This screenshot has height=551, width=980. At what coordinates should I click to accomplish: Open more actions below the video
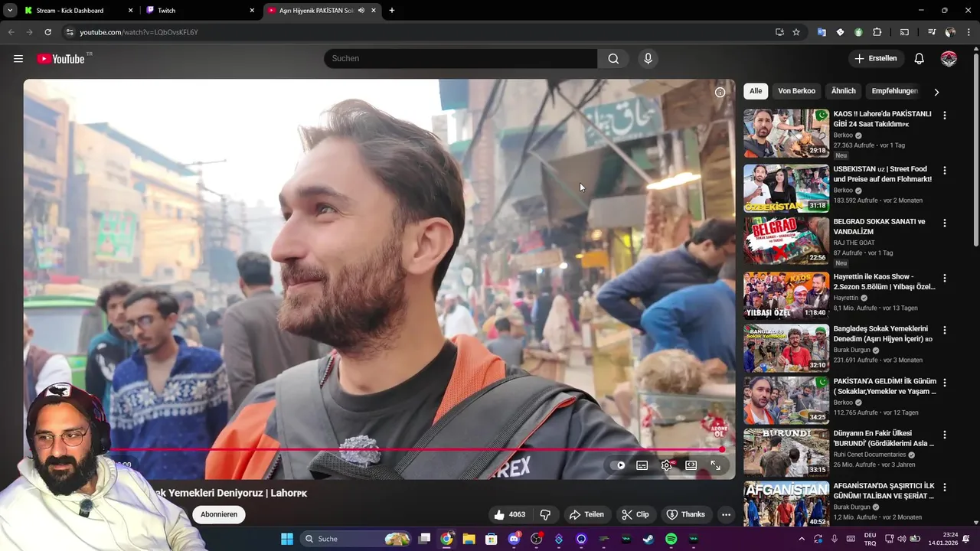[727, 514]
